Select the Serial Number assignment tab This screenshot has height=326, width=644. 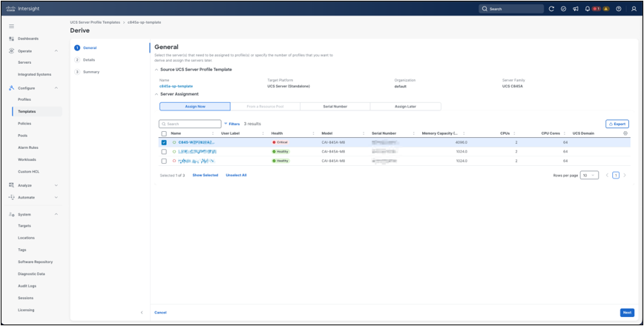335,107
